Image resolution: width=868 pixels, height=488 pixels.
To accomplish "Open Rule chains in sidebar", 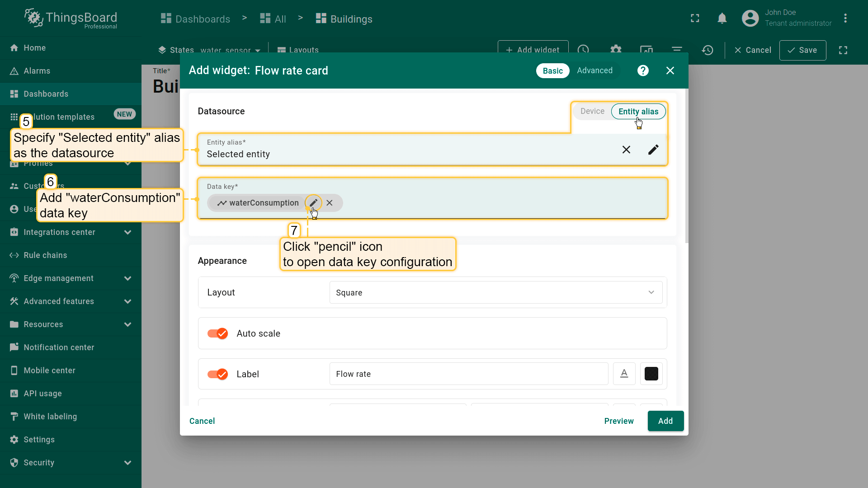I will (x=45, y=255).
